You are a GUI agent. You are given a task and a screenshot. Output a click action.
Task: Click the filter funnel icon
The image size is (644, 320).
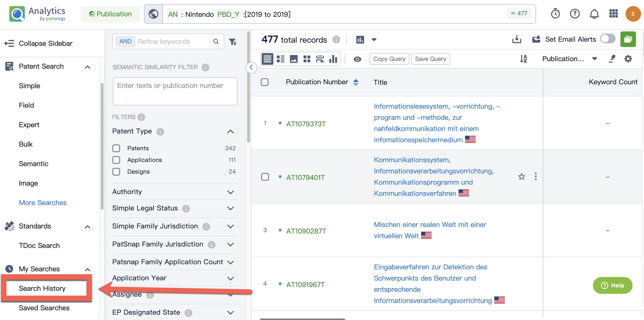(233, 42)
